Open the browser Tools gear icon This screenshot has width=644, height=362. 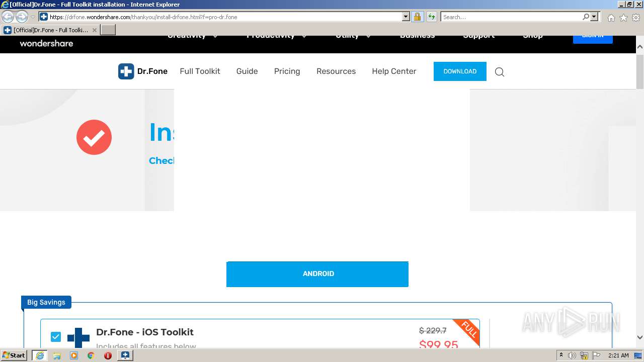[x=636, y=18]
